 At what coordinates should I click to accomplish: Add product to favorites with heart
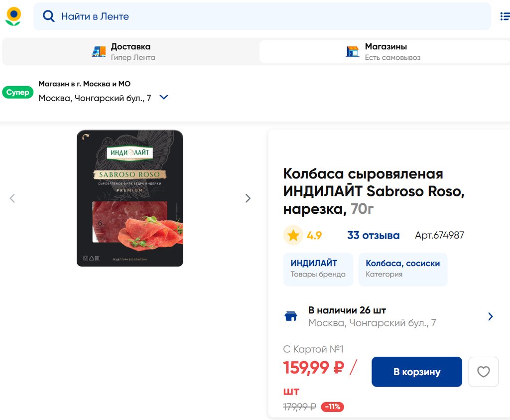pos(483,372)
